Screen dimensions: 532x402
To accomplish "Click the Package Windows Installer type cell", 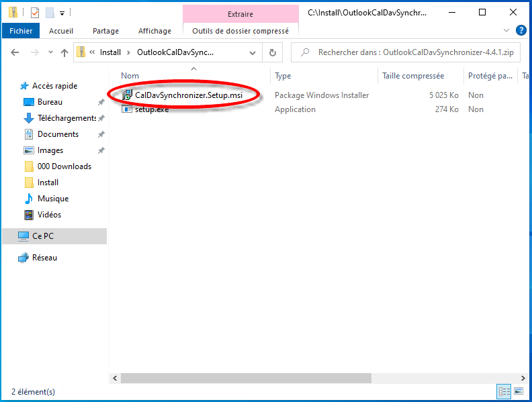I will 322,95.
